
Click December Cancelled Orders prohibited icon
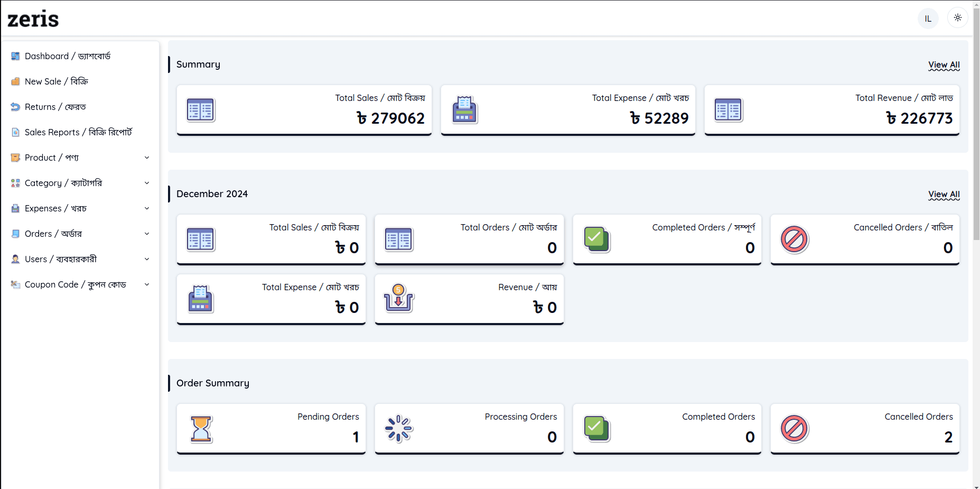click(x=795, y=239)
